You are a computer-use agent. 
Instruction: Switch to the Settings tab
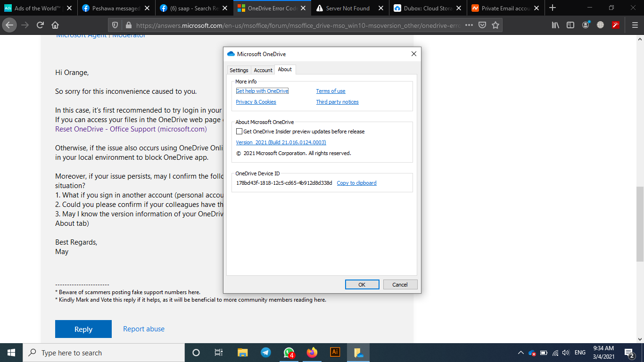click(239, 70)
